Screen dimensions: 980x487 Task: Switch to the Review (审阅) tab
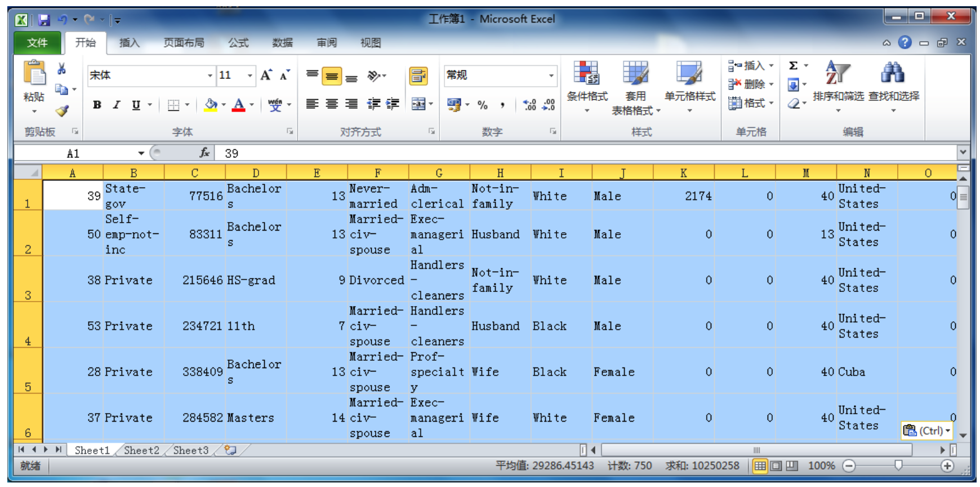point(327,43)
